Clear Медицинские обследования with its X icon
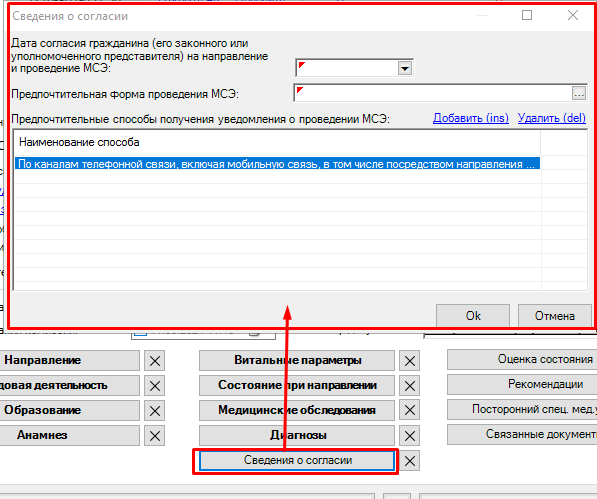 point(410,410)
